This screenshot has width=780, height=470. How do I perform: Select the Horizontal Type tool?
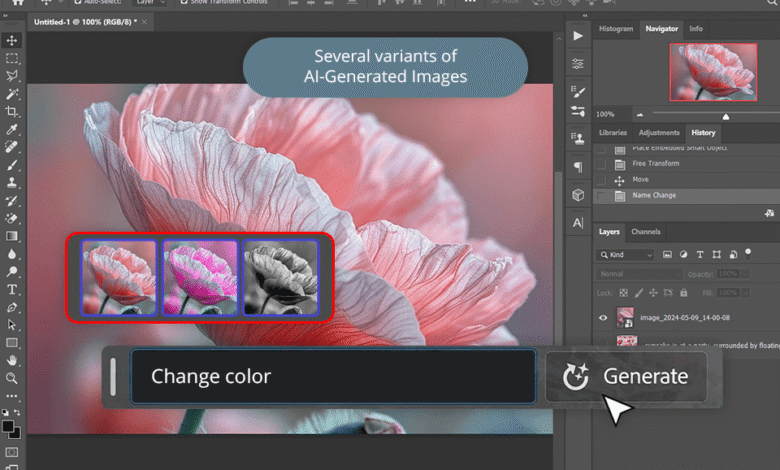[12, 289]
